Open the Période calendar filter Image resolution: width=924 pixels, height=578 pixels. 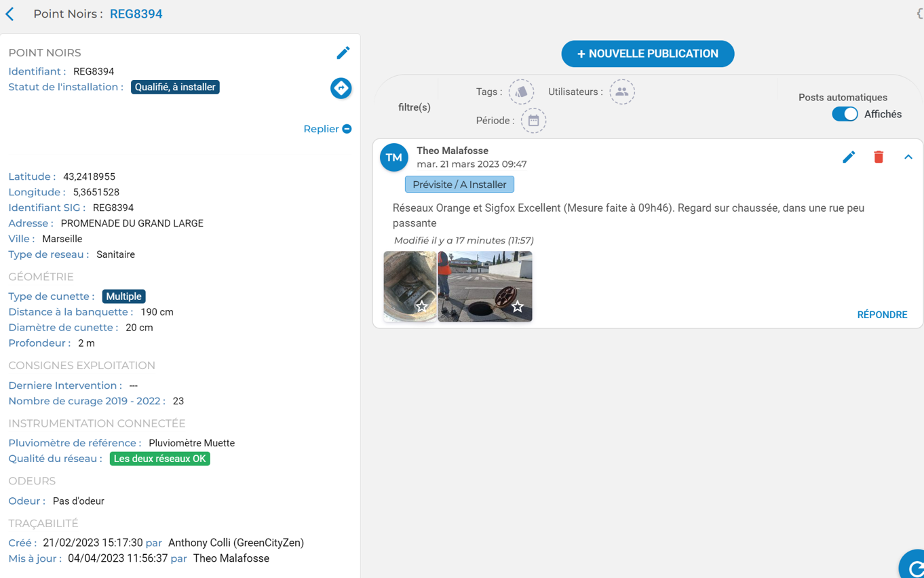click(533, 121)
